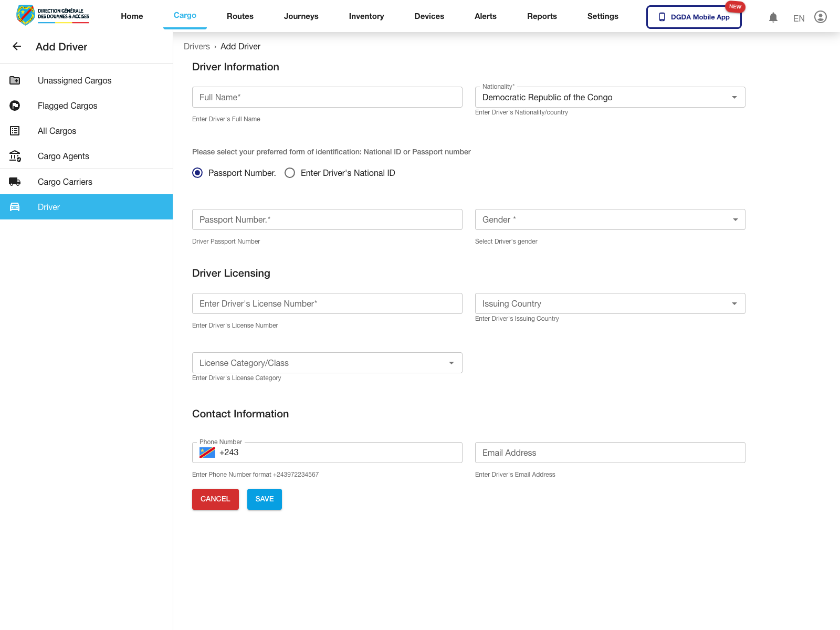Open Unassigned Cargos folder icon
Screen dimensions: 840x630
(15, 80)
